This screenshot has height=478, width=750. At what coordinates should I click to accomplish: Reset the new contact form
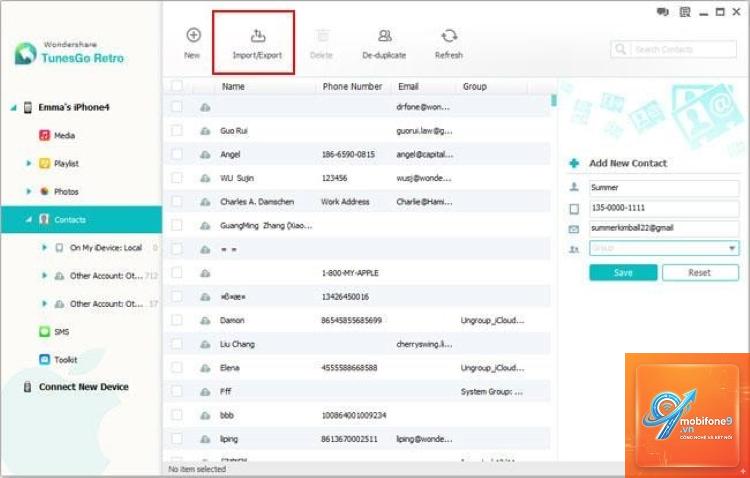700,273
